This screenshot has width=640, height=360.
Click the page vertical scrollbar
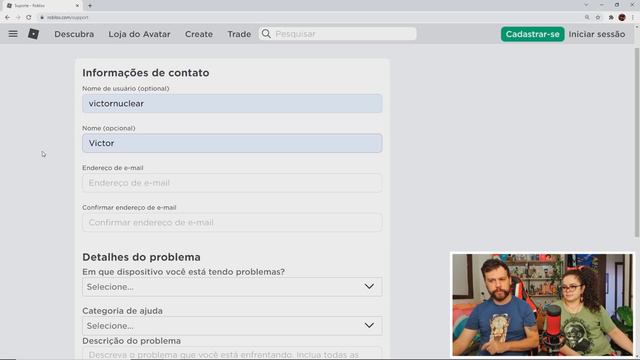point(637,142)
